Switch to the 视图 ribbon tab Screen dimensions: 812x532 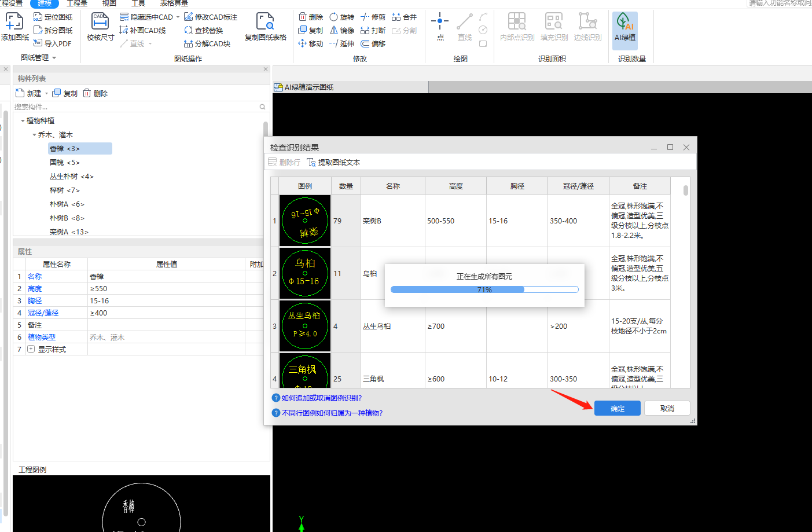pos(109,3)
